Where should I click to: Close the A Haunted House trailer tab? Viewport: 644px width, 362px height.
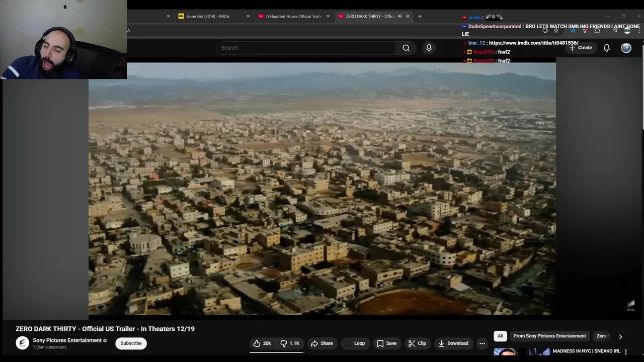(328, 16)
